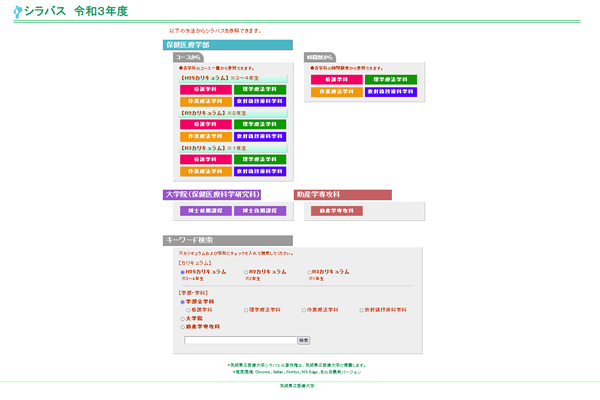The width and height of the screenshot is (600, 400).
Task: Open the 博士後期課程 graduate school button
Action: [260, 211]
